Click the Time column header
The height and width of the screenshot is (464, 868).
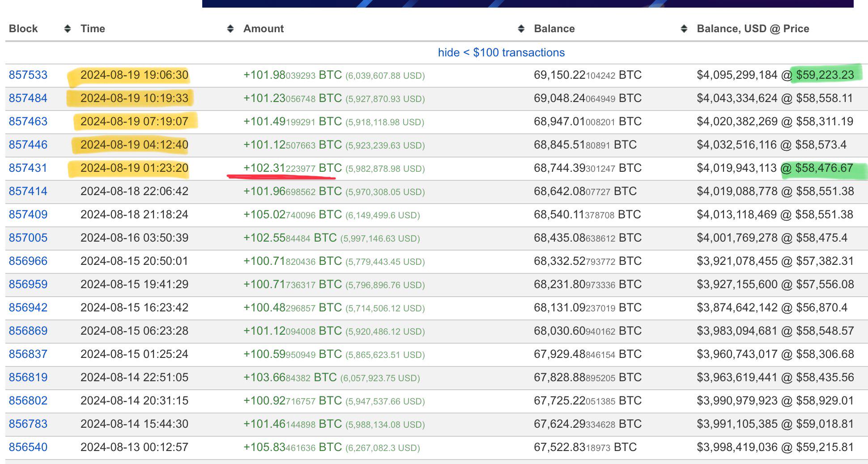pos(93,29)
